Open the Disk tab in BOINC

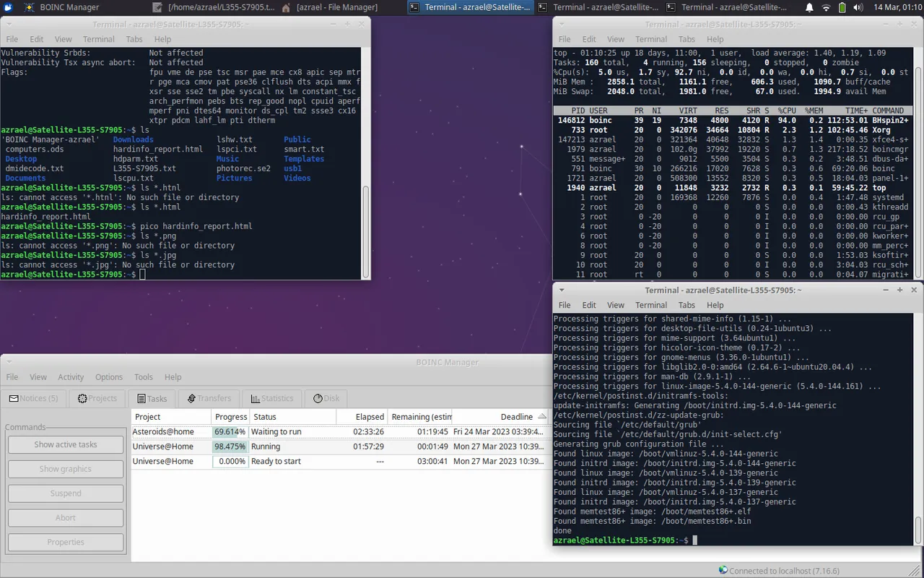(x=326, y=398)
